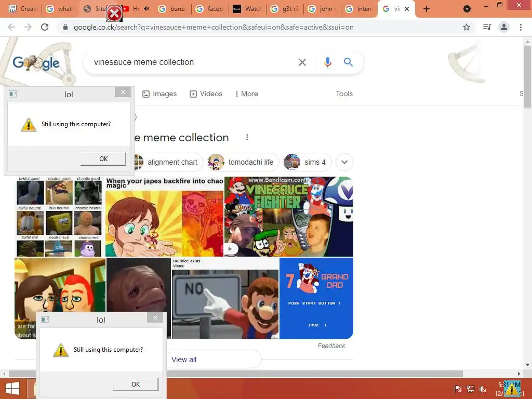Screen dimensions: 532x399
Task: Click OK in the upper lol dialog
Action: (x=103, y=159)
